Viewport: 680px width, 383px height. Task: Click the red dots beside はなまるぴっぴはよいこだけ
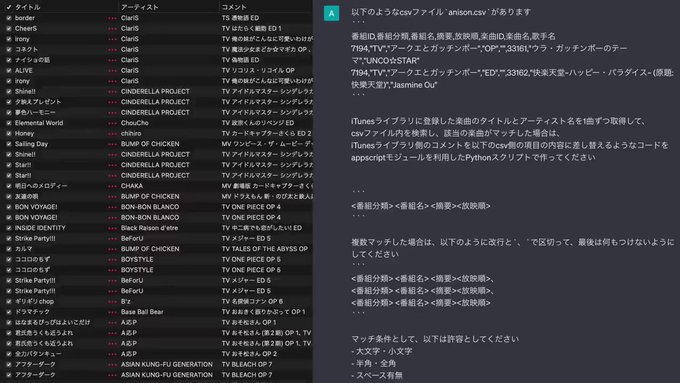pos(112,323)
